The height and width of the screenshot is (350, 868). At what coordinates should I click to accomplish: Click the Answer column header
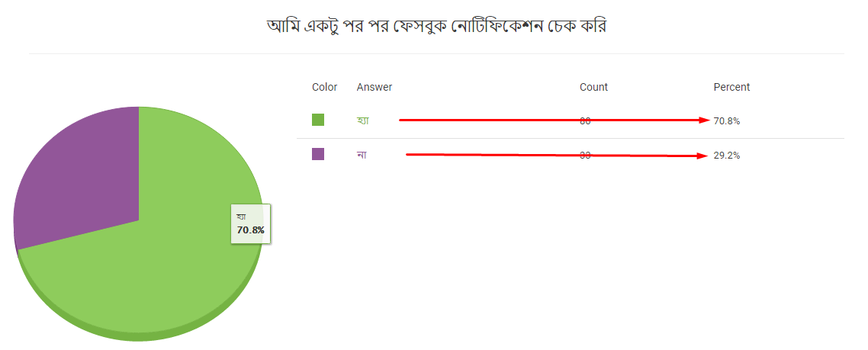[375, 87]
